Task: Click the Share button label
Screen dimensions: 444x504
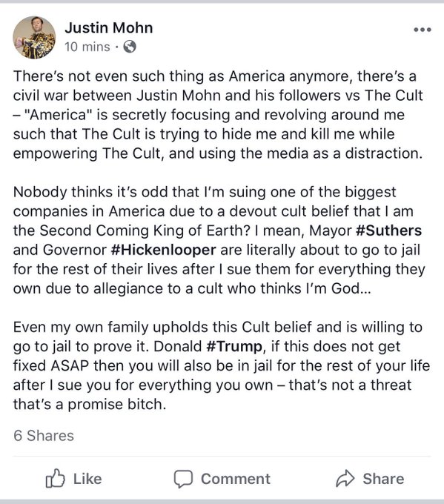Action: 383,479
